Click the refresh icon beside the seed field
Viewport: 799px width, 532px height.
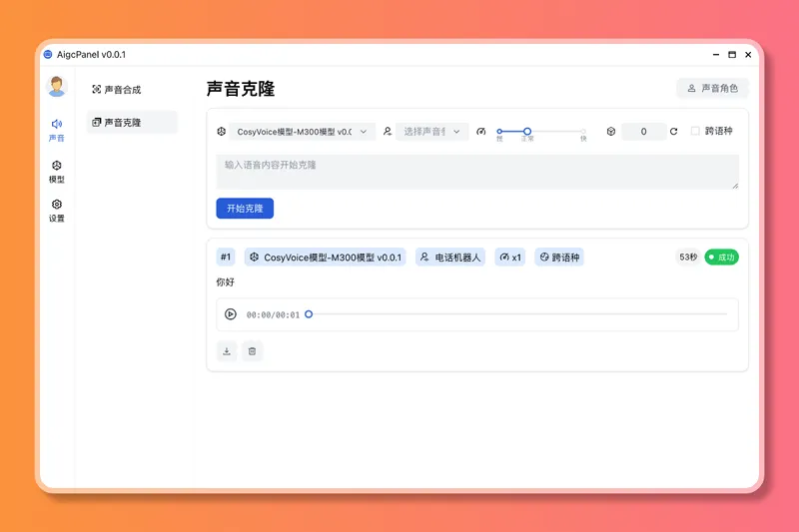pos(674,132)
